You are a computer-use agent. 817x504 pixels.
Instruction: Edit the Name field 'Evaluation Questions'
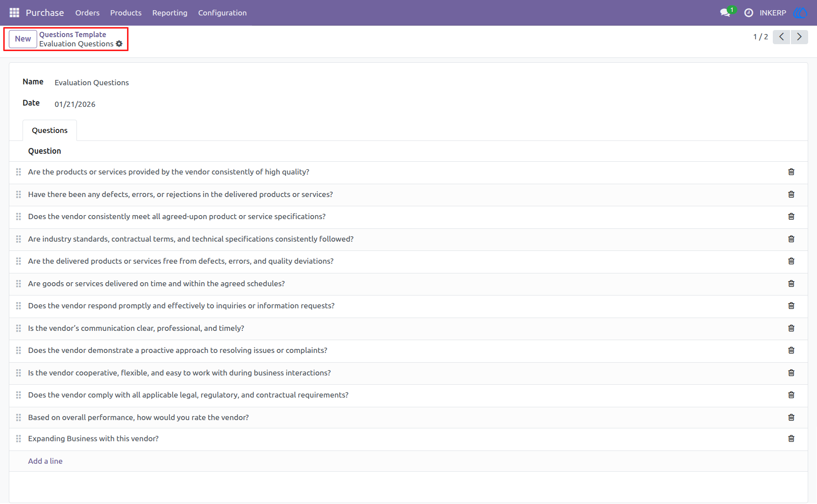(x=92, y=83)
